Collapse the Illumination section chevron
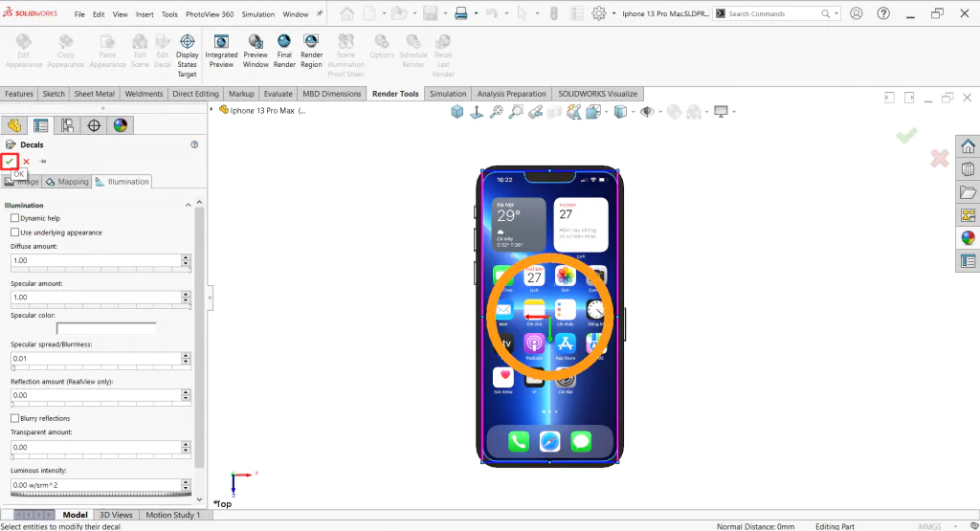 189,205
